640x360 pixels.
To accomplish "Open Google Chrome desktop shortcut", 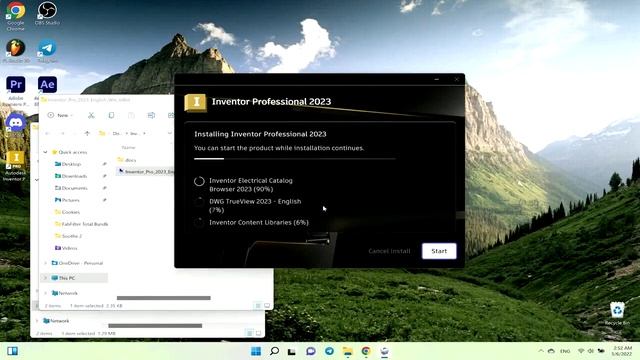I will tap(16, 16).
